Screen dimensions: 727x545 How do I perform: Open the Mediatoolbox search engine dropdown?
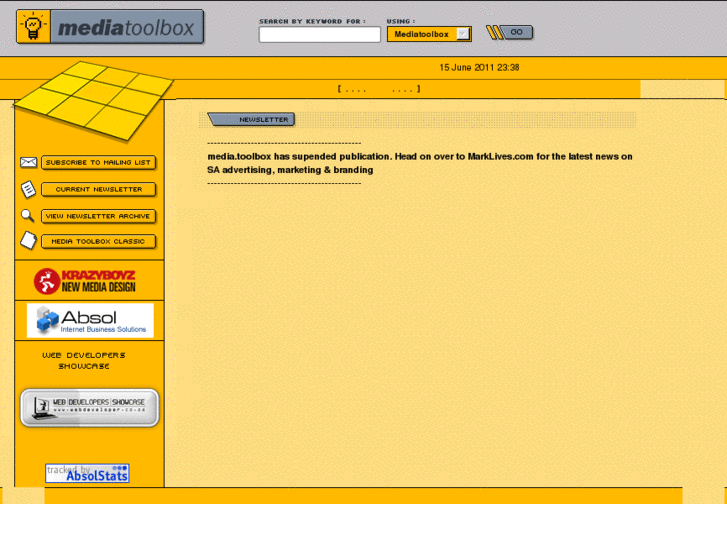point(429,34)
